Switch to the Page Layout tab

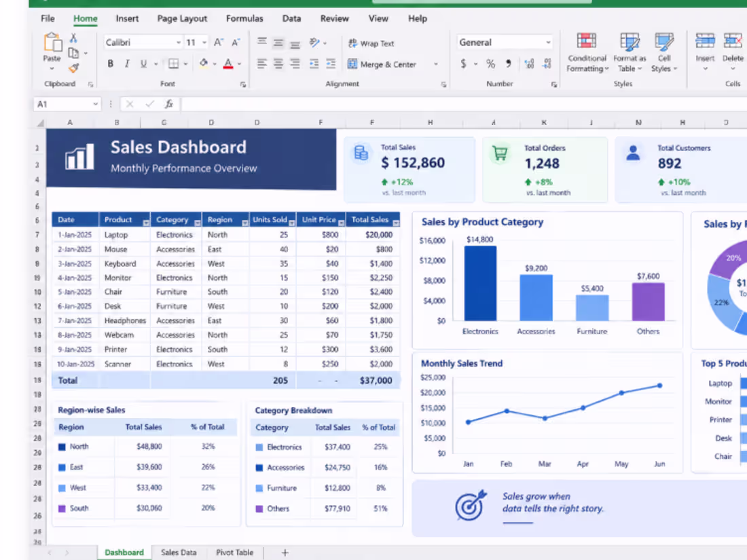182,18
